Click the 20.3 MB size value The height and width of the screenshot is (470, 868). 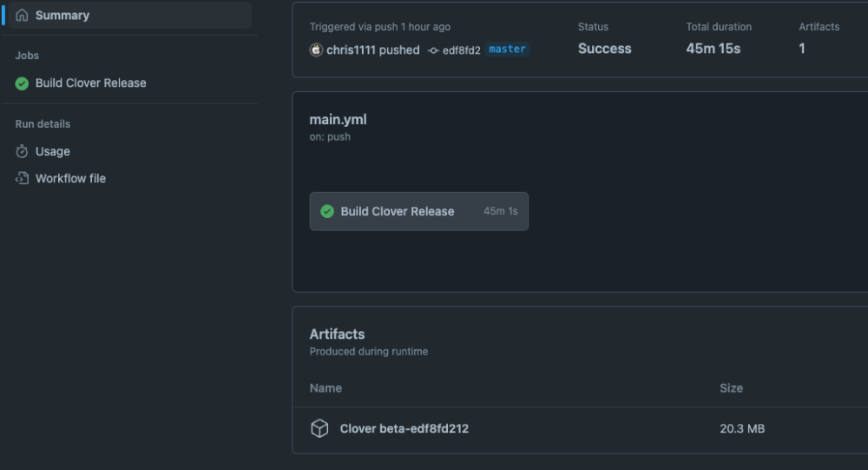tap(742, 428)
